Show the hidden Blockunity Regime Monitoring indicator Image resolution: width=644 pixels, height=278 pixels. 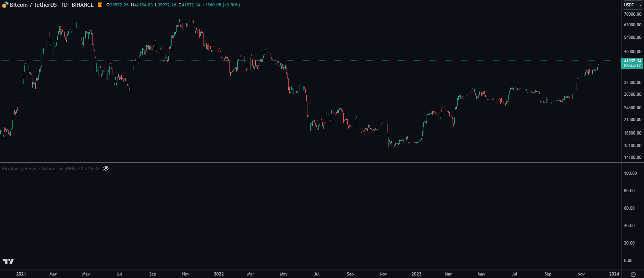106,169
